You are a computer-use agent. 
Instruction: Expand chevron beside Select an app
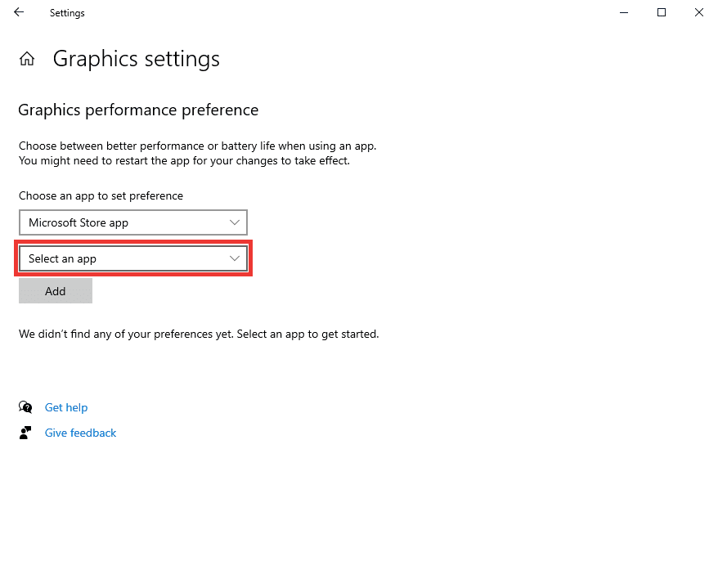pyautogui.click(x=234, y=258)
